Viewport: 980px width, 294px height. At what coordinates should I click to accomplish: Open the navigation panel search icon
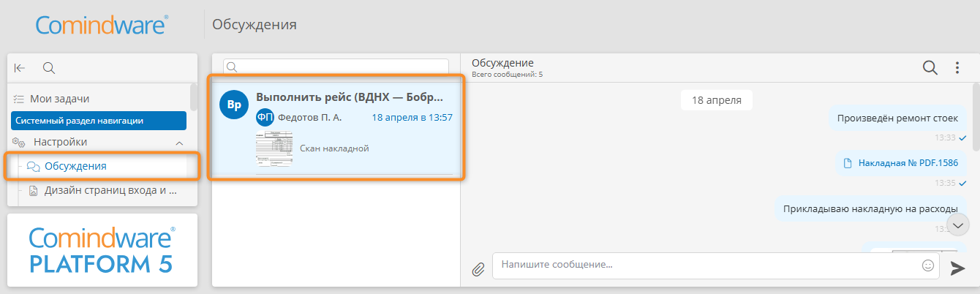[x=49, y=68]
